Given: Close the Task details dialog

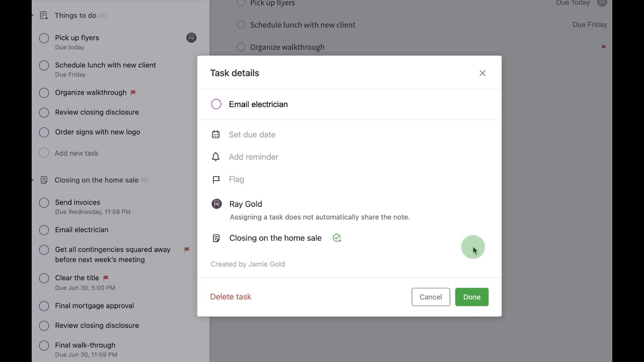Looking at the screenshot, I should pos(482,73).
